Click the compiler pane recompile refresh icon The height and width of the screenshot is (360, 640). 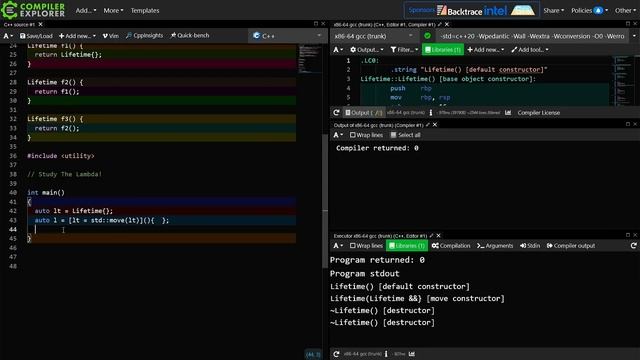pyautogui.click(x=336, y=113)
